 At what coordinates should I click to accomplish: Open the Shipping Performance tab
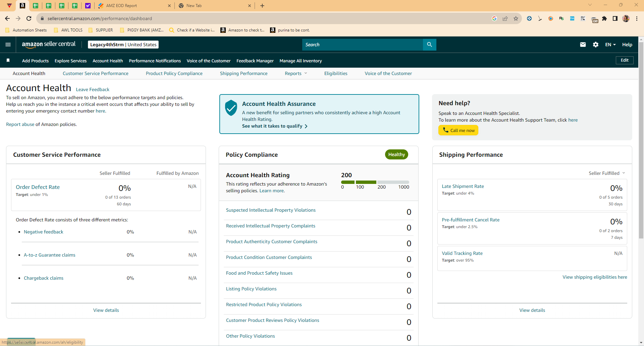[x=244, y=73]
